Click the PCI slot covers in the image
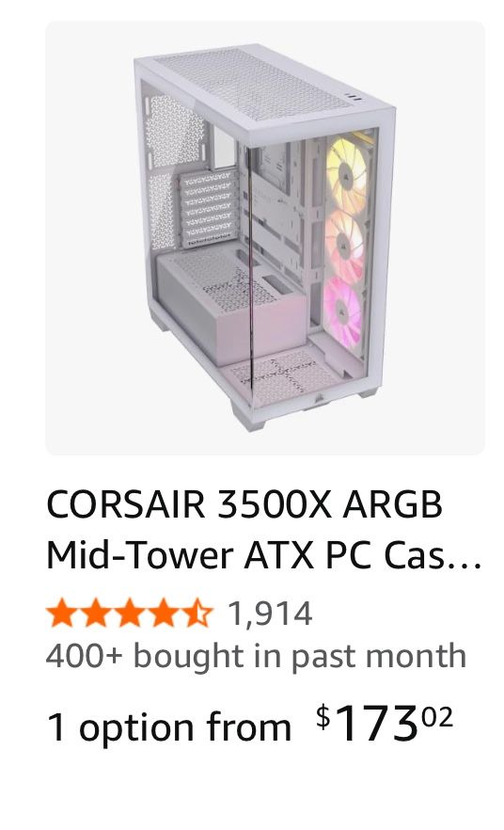The image size is (504, 830). pyautogui.click(x=207, y=209)
